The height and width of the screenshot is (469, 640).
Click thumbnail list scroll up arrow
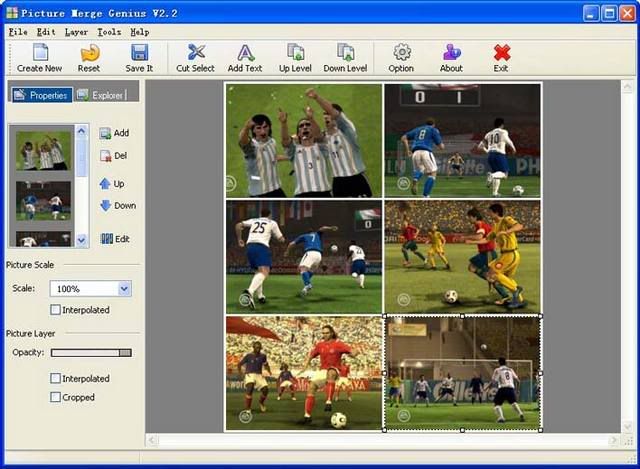pyautogui.click(x=82, y=131)
